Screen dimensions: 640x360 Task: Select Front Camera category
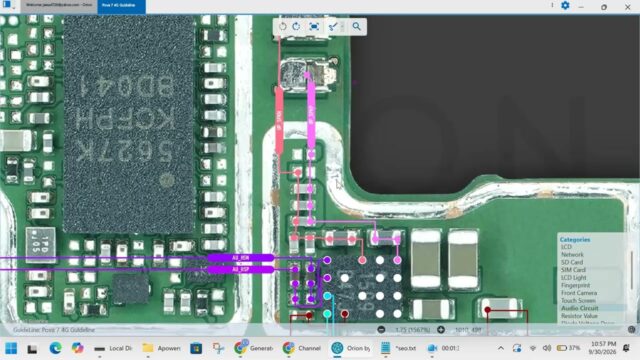point(579,293)
